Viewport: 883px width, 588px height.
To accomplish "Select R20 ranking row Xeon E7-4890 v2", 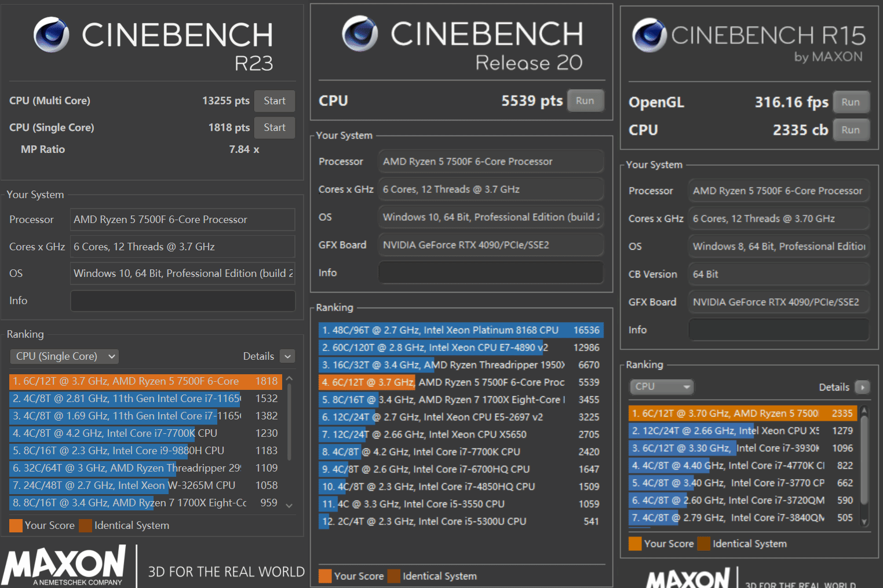I will pyautogui.click(x=461, y=348).
